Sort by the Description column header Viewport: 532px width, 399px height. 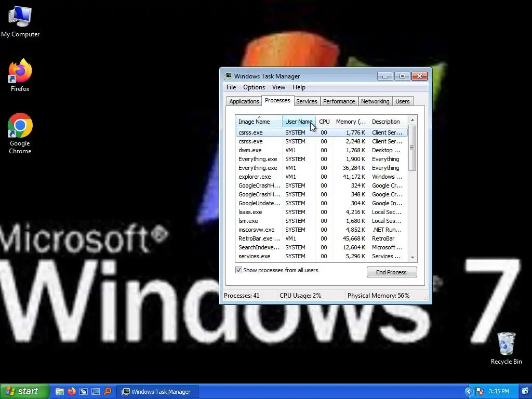coord(388,122)
